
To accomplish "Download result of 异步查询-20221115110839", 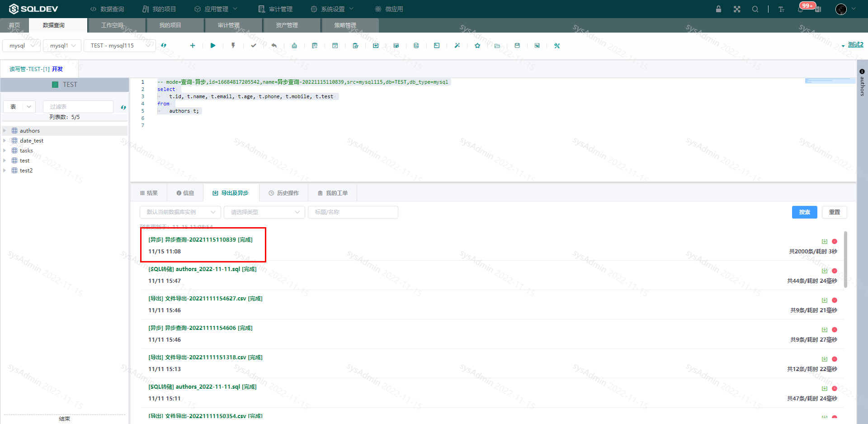I will (x=825, y=242).
